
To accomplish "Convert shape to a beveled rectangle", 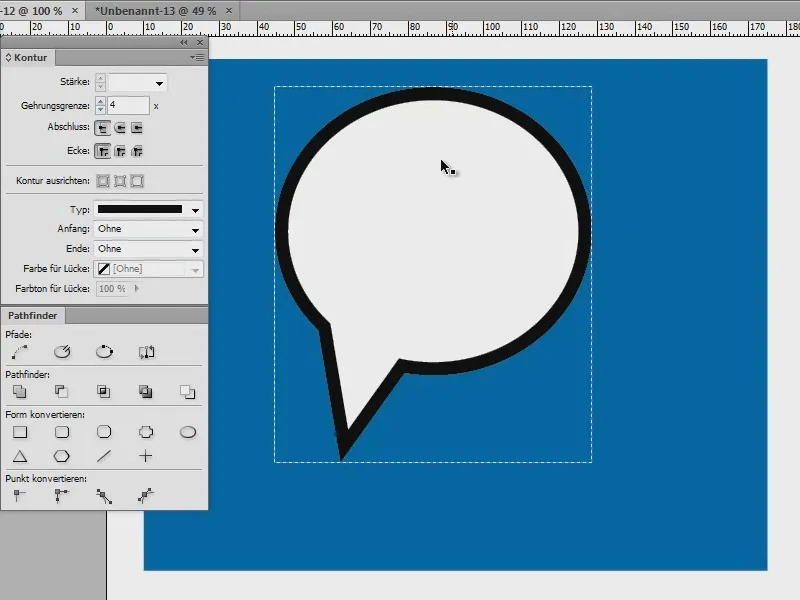I will 104,432.
